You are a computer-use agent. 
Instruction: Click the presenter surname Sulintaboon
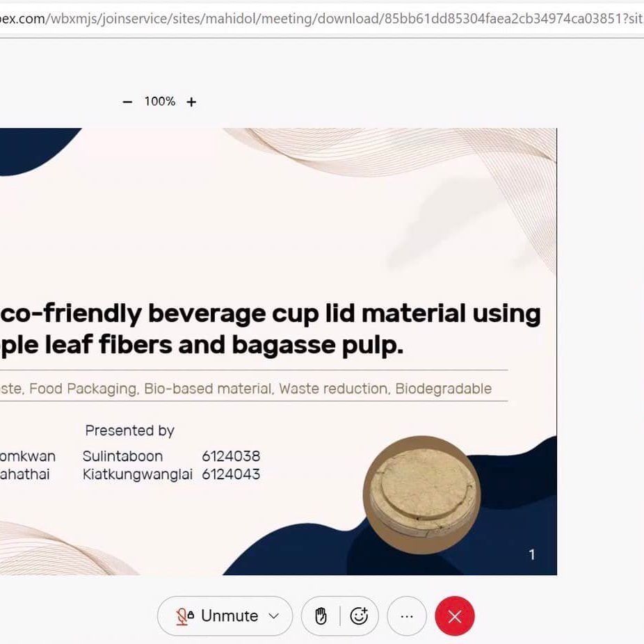(122, 456)
